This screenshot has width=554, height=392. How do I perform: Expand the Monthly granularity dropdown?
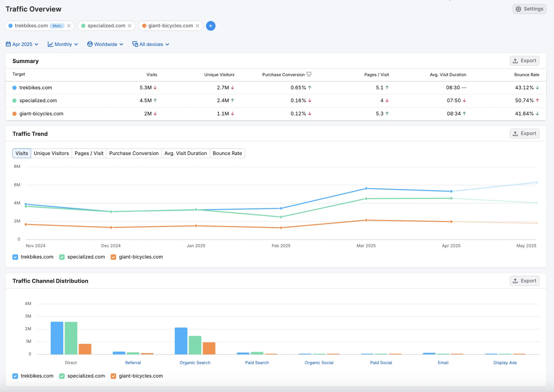click(x=63, y=44)
